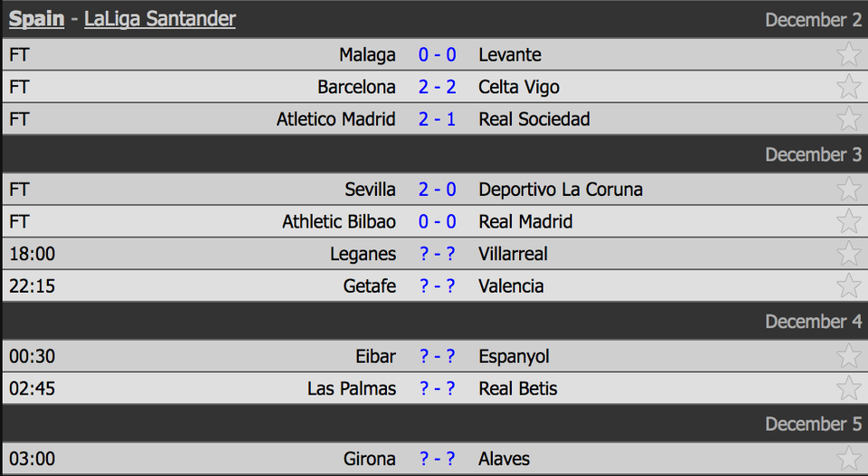Favorite the Girona vs Alaves fixture
Image resolution: width=868 pixels, height=476 pixels.
pyautogui.click(x=848, y=458)
